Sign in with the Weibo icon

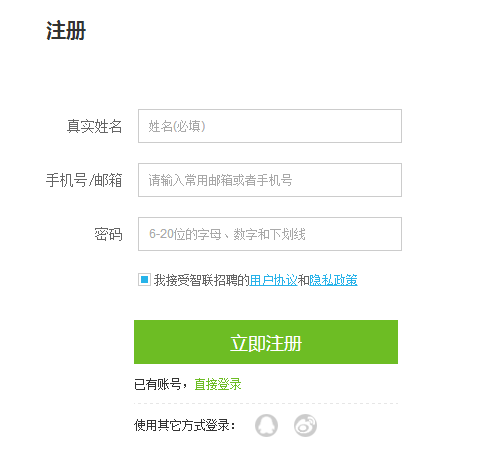click(305, 425)
